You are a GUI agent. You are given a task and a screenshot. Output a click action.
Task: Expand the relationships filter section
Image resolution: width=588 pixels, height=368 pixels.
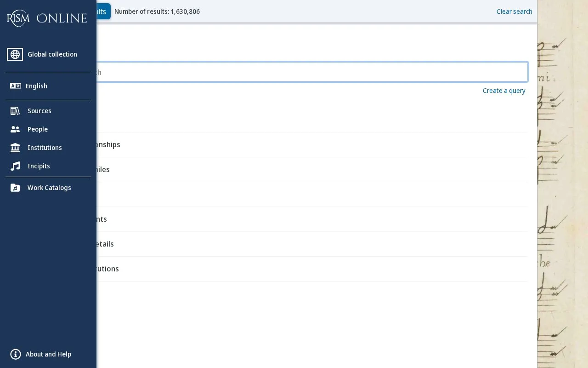point(312,145)
